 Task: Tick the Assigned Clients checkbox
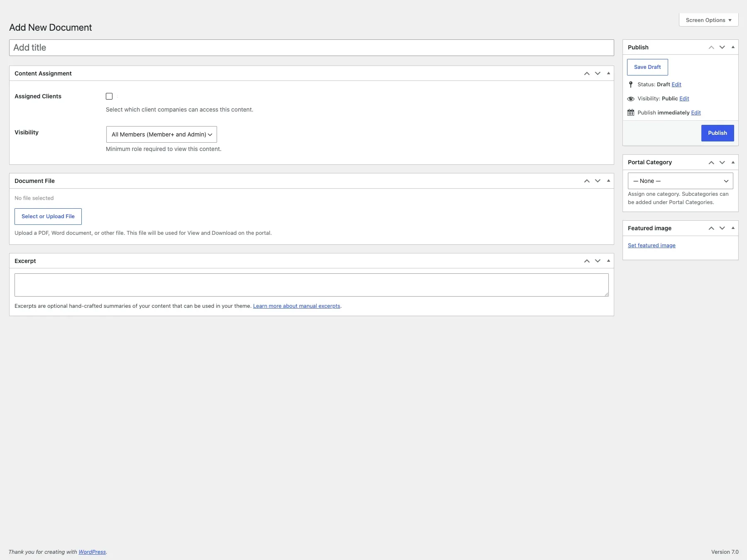[x=109, y=96]
